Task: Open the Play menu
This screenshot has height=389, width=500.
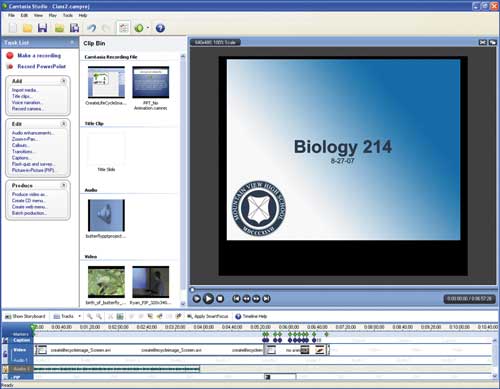Action: (53, 15)
